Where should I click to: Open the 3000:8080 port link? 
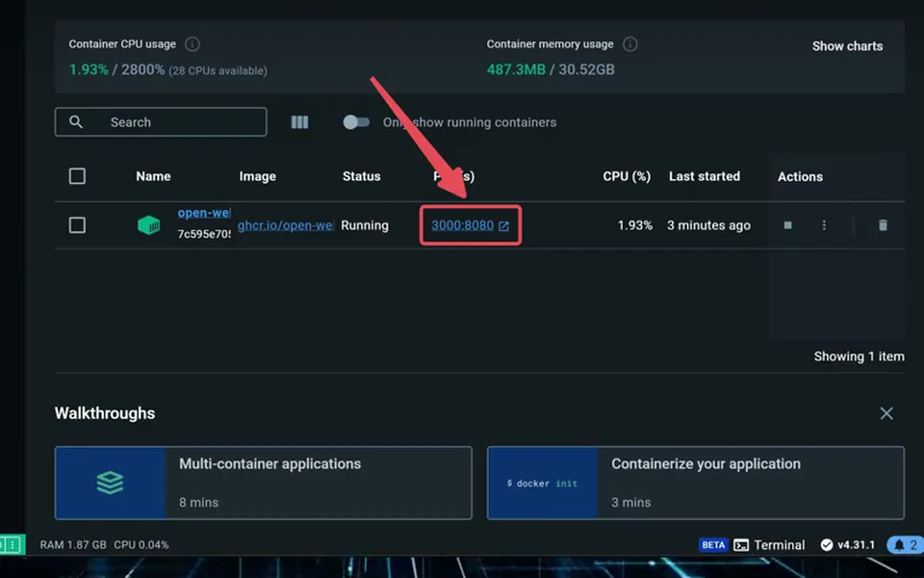tap(463, 225)
